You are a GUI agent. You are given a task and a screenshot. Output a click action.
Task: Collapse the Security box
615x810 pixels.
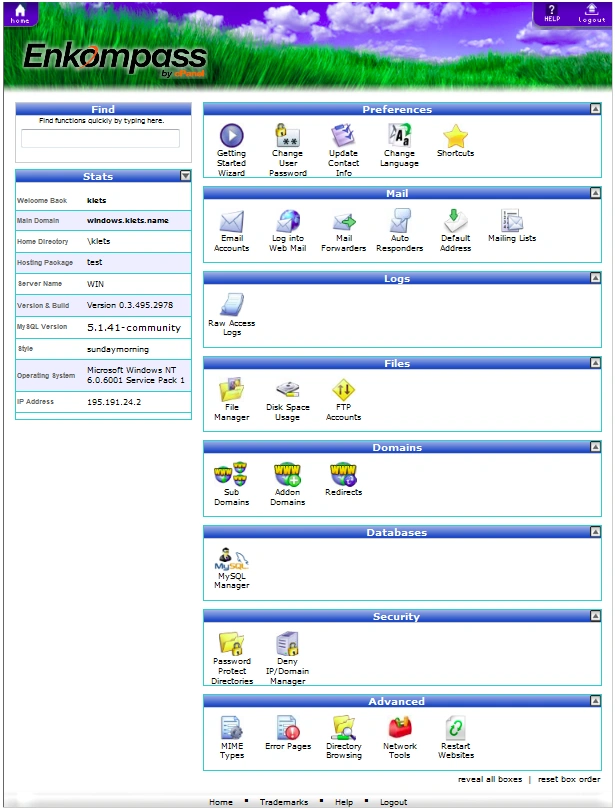click(595, 616)
